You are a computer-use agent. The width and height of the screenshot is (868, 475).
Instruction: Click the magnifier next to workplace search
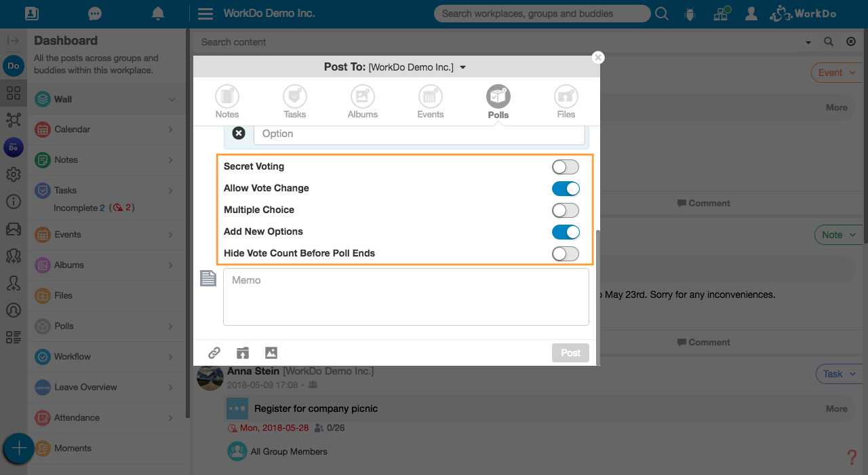pos(661,14)
